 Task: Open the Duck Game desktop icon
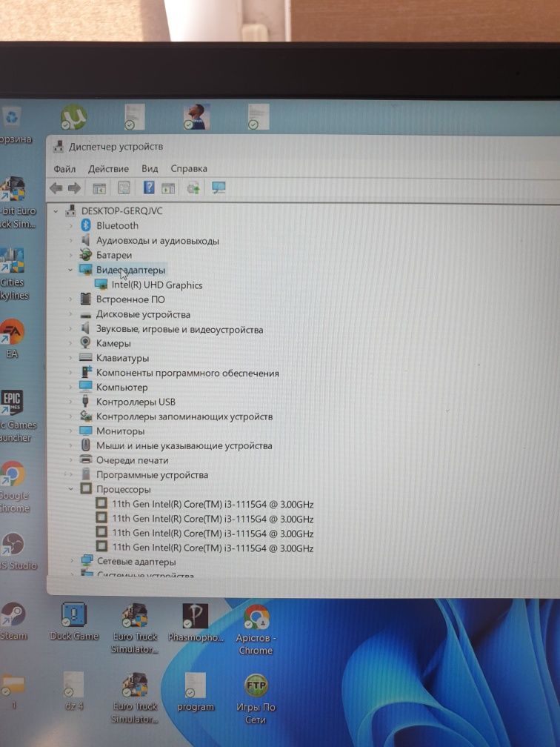coord(74,614)
